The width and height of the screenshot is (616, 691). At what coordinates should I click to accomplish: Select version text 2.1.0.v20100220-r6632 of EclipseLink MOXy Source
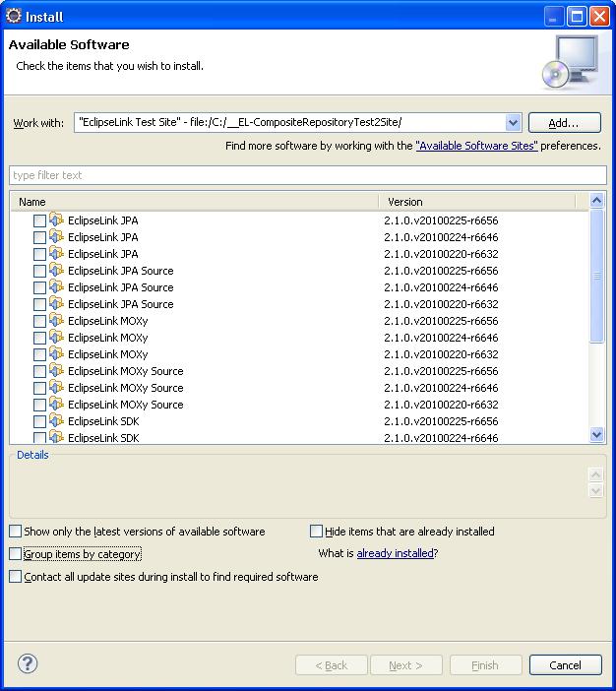pos(441,405)
